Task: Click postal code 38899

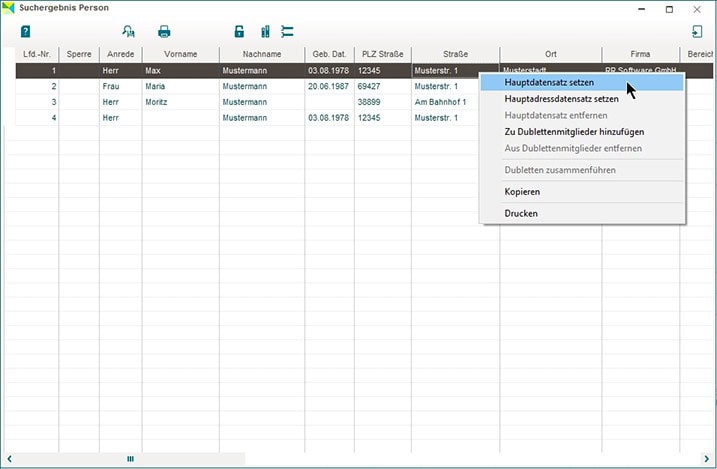Action: [x=383, y=102]
